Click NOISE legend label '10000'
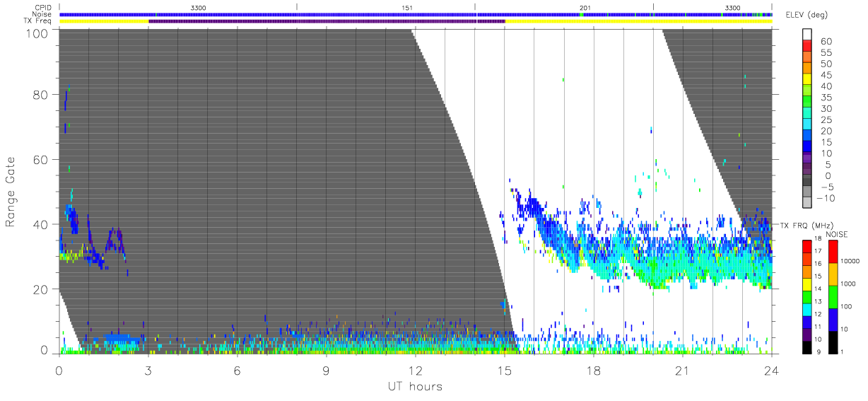This screenshot has height=401, width=868. point(849,260)
